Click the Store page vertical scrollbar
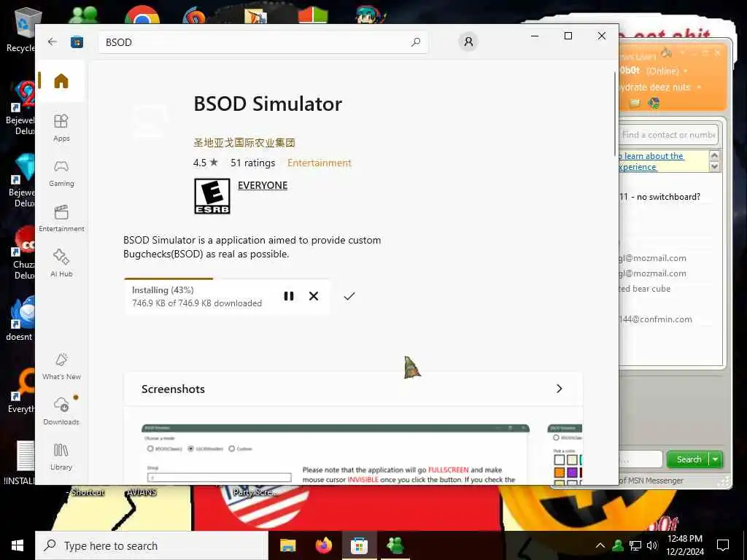The image size is (747, 560). click(x=615, y=113)
